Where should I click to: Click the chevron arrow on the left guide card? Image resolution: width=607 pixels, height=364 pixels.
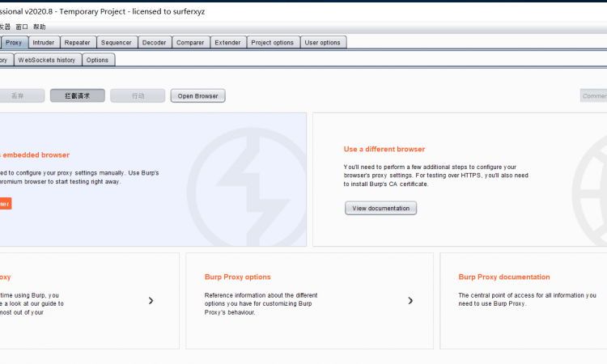[x=151, y=301]
